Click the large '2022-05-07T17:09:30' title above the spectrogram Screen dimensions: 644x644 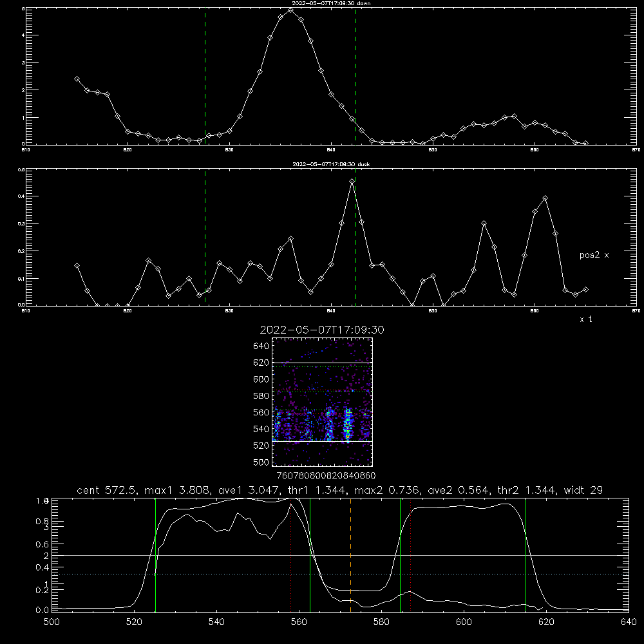322,330
